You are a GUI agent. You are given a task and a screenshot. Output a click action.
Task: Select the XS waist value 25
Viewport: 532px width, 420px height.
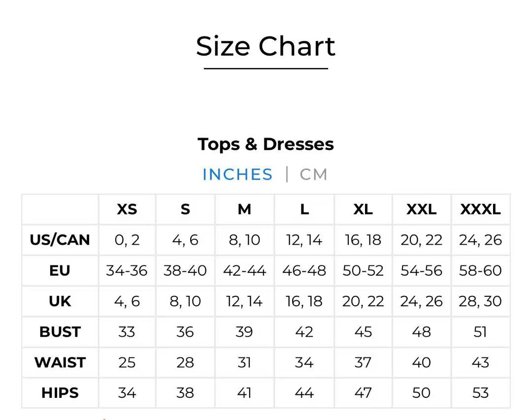tap(127, 362)
